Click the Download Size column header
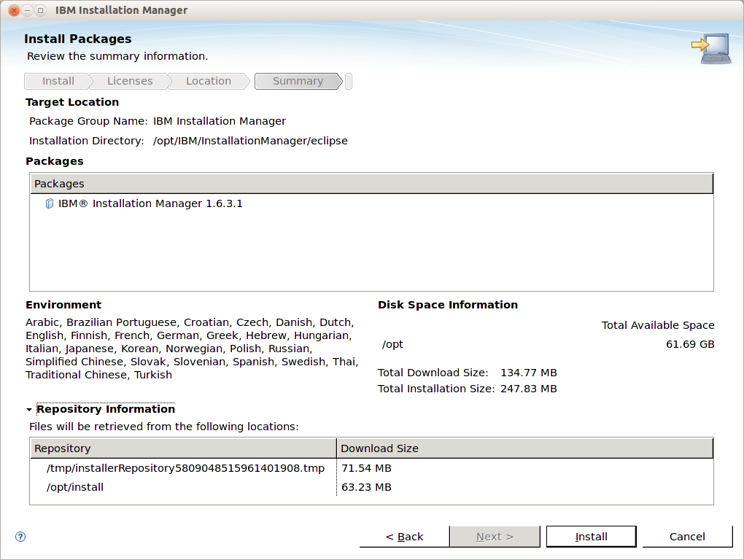The width and height of the screenshot is (744, 560). click(x=524, y=448)
